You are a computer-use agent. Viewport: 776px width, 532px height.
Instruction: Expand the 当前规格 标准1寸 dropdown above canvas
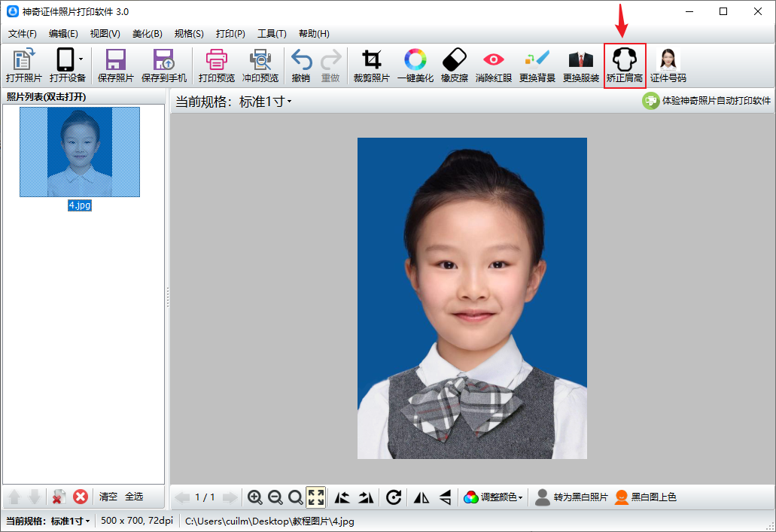click(x=265, y=102)
